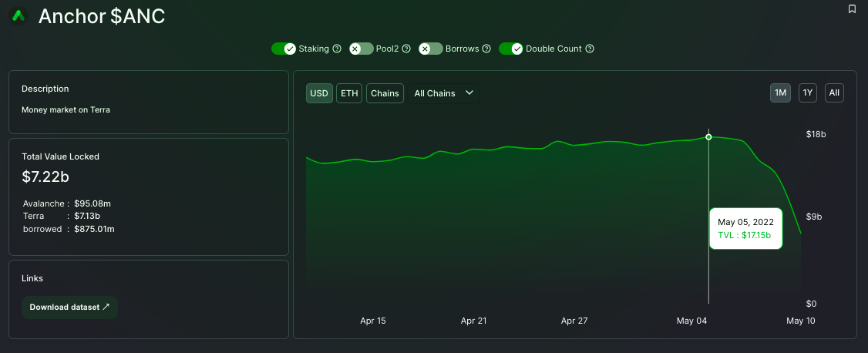Select the USD denomination tab
This screenshot has height=353, width=868.
[x=319, y=93]
